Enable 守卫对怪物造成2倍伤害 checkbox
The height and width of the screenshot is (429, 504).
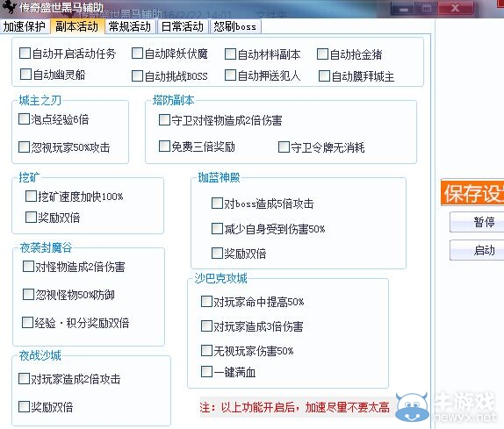click(x=164, y=120)
